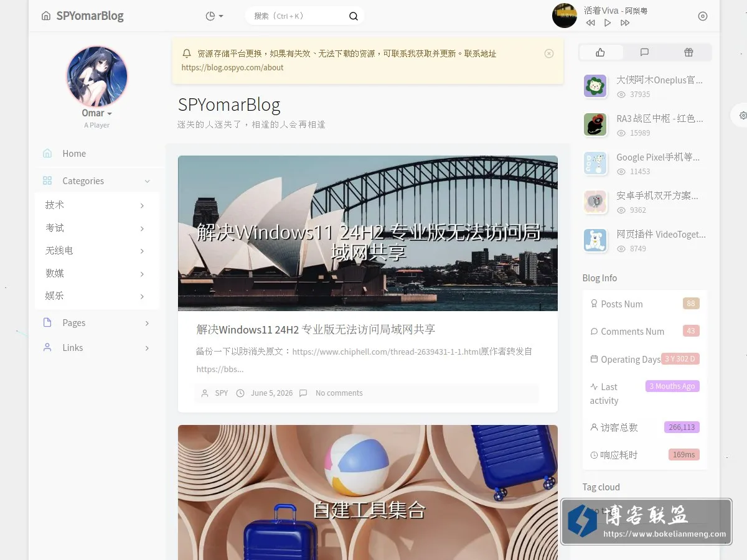Click the home icon beside SPYomarBlog
The height and width of the screenshot is (560, 747).
(x=46, y=16)
